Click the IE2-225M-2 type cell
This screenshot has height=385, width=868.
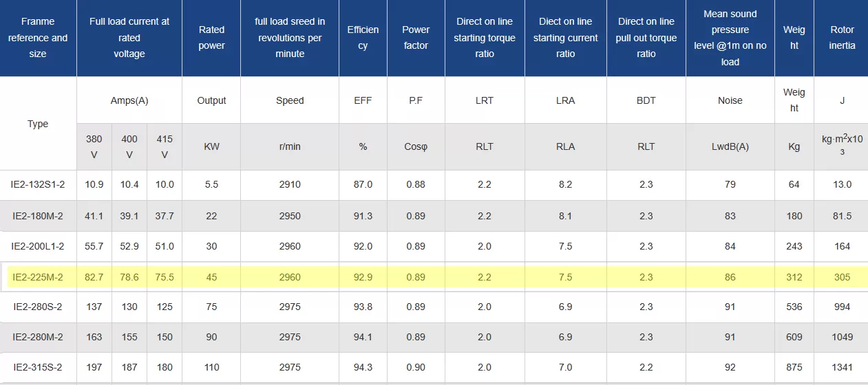(38, 277)
